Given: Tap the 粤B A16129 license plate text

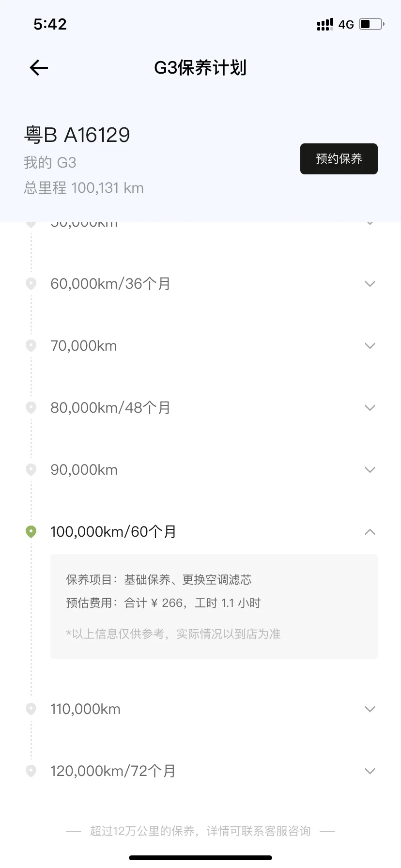Looking at the screenshot, I should click(x=77, y=135).
